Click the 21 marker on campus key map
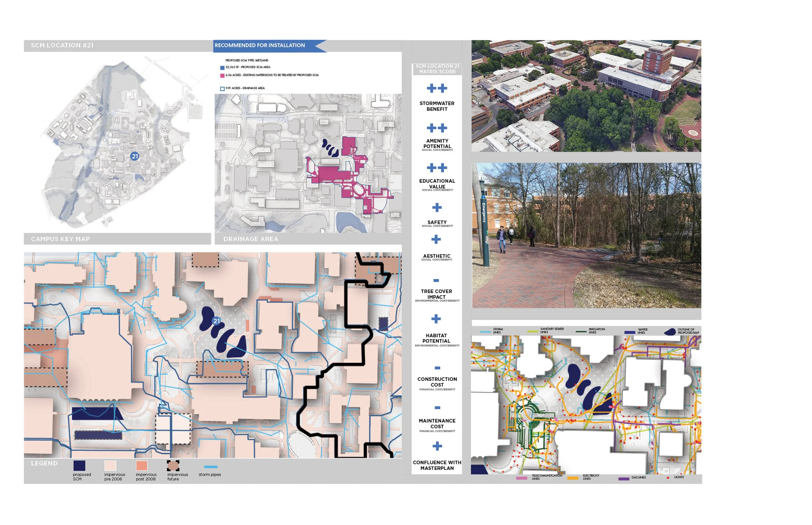Viewport: 812px width, 525px height. click(x=135, y=156)
